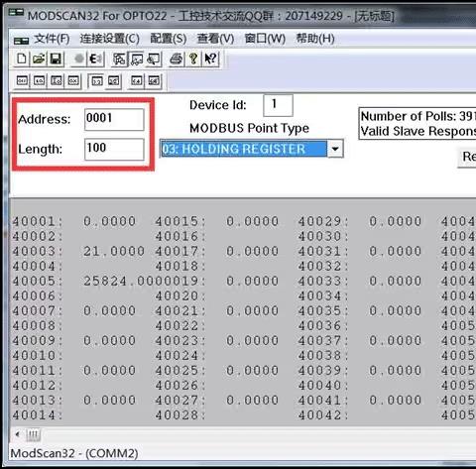Select Integer display format icon
The image size is (476, 469).
(57, 80)
